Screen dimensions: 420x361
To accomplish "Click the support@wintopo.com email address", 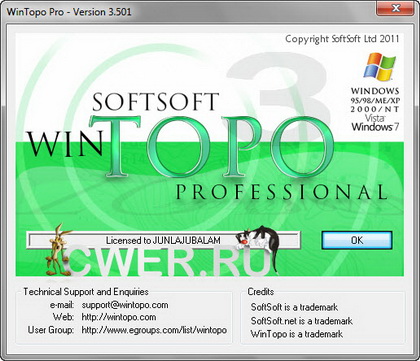I will [125, 305].
